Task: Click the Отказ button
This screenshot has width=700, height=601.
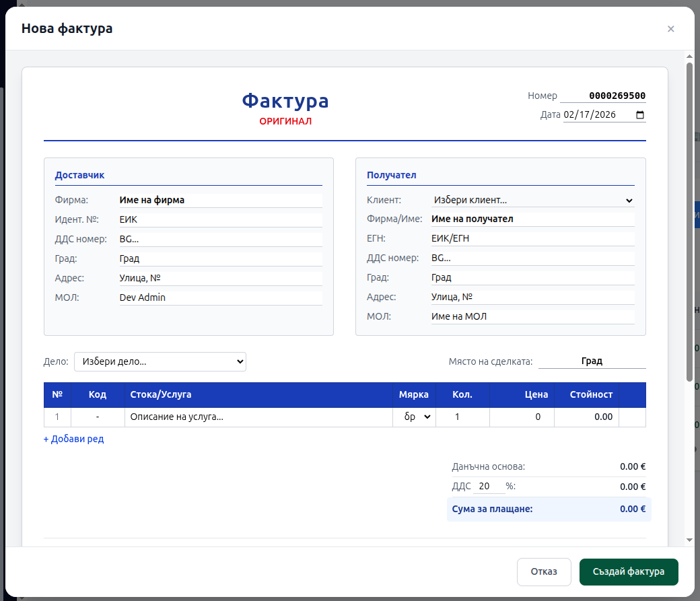Action: pyautogui.click(x=544, y=571)
